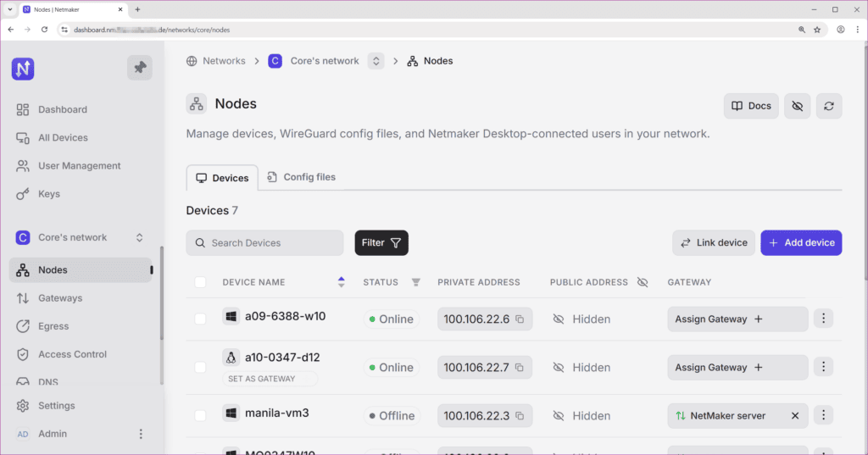Reload the page in browser
The width and height of the screenshot is (868, 455).
[44, 30]
